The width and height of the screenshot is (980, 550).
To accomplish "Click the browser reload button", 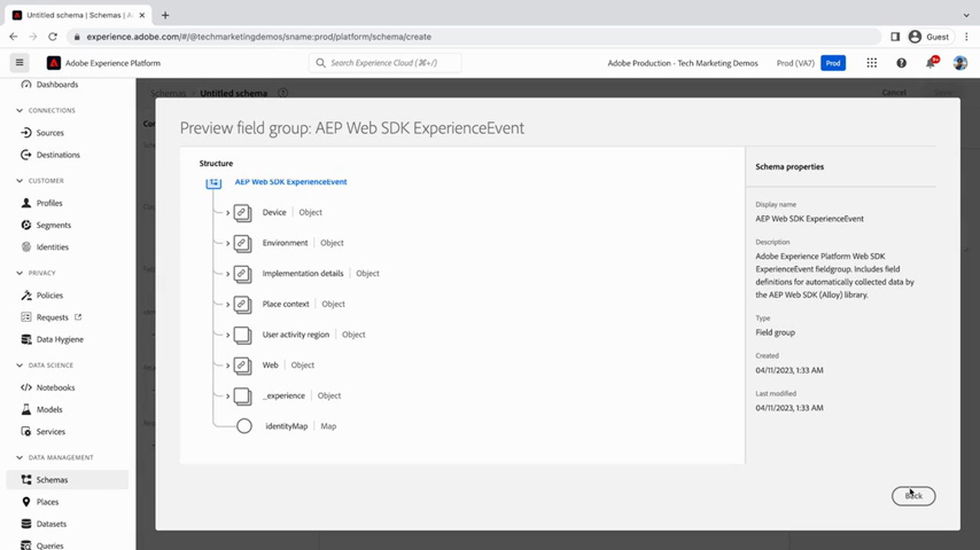I will click(53, 36).
